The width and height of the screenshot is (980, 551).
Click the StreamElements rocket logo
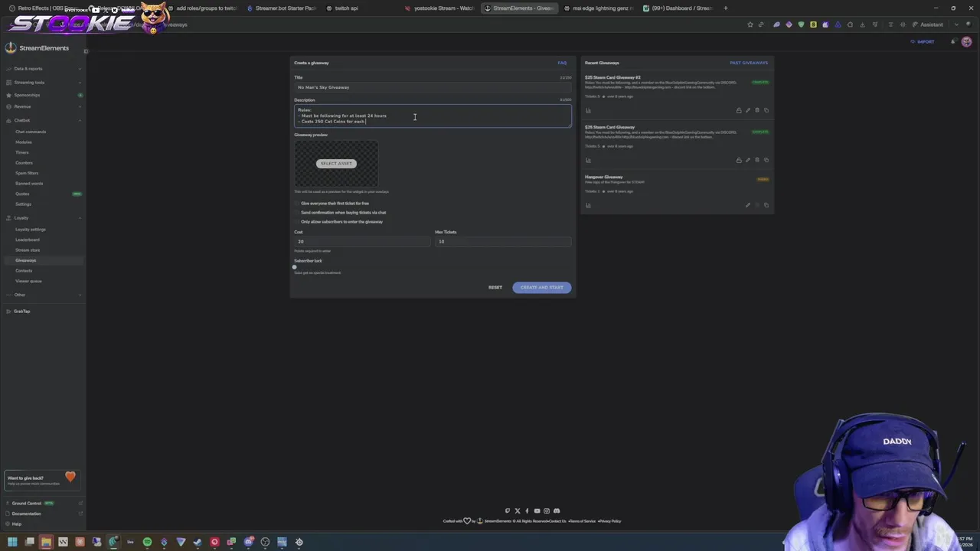click(x=11, y=47)
